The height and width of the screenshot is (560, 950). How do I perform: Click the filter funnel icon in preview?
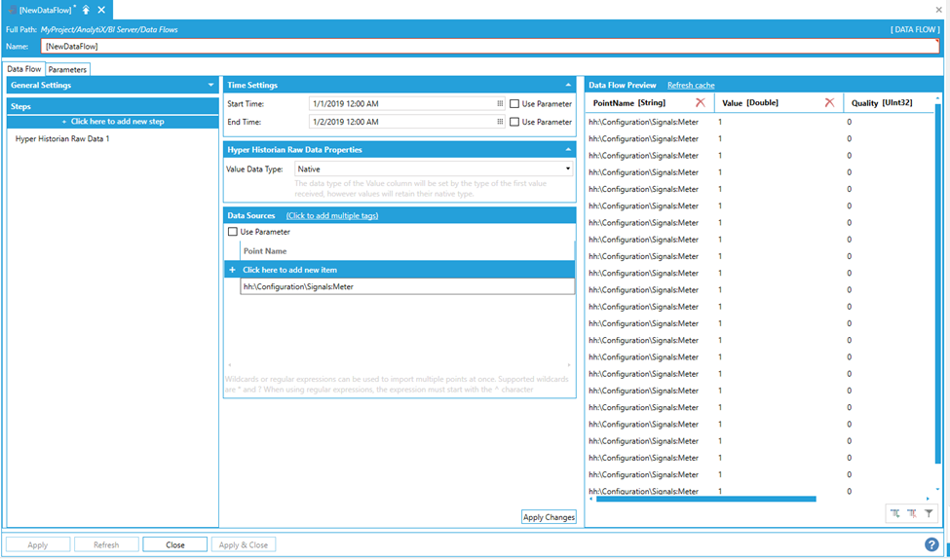(929, 513)
